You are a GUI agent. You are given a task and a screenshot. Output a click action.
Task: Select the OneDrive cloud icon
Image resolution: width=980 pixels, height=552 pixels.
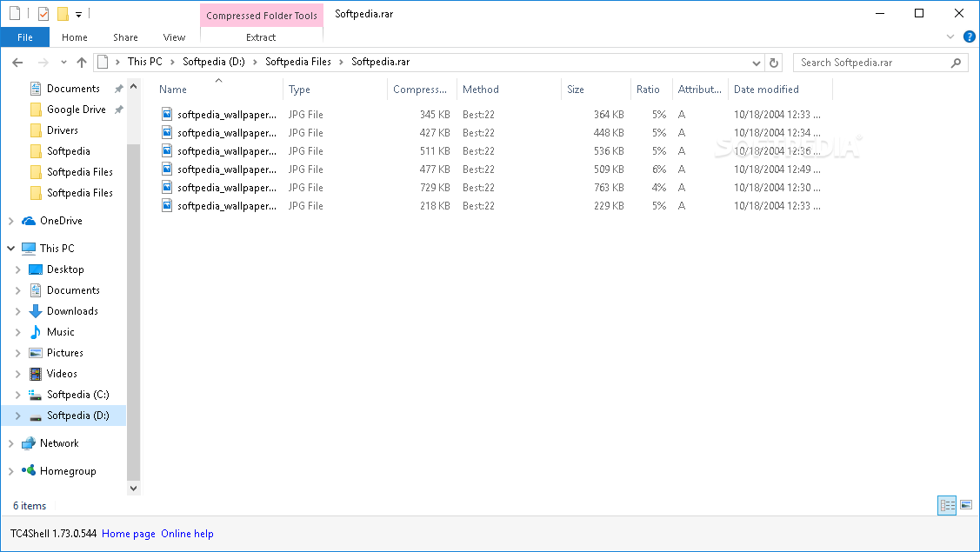(x=29, y=221)
